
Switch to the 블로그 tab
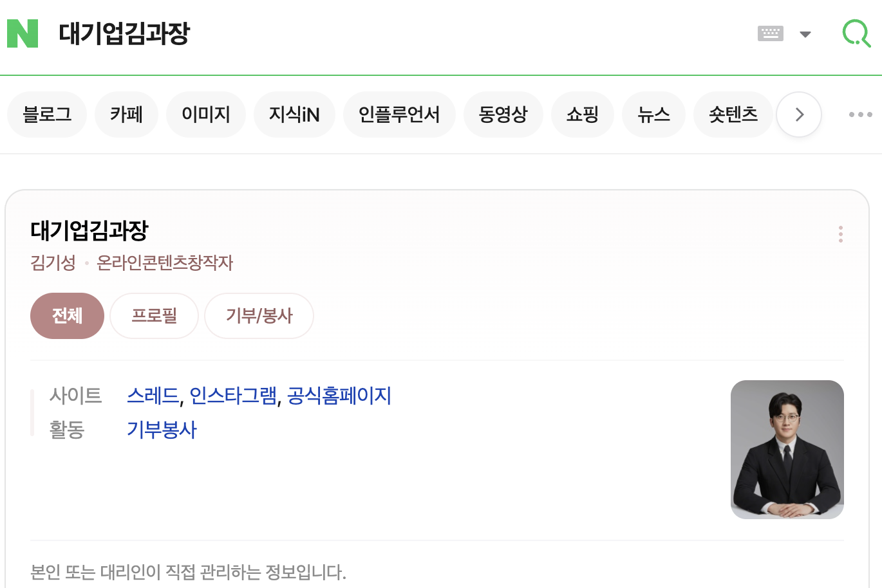pos(47,115)
